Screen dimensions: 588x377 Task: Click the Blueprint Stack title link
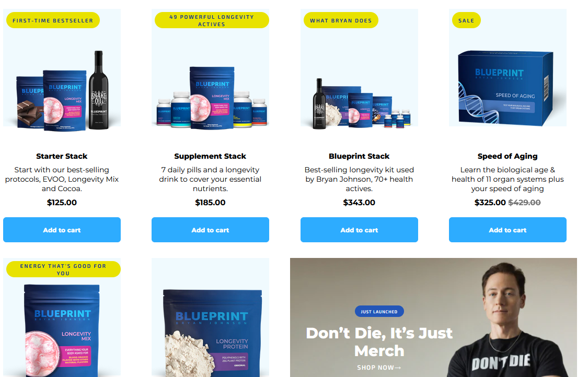359,156
